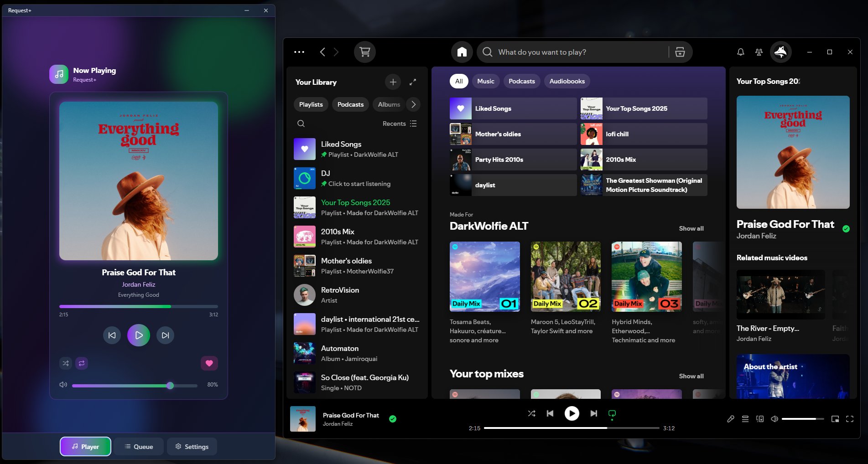Screen dimensions: 868x464
Task: Open Browse icon in search bar
Action: 680,52
